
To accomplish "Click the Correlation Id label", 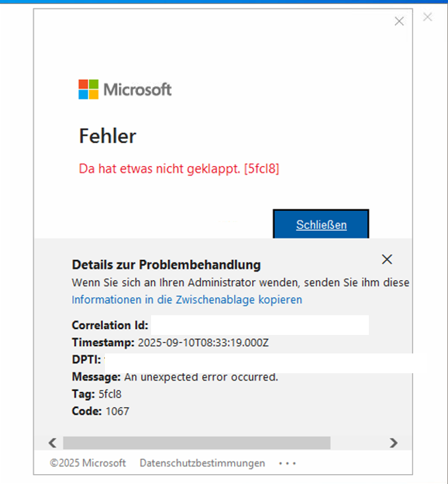I will (110, 325).
